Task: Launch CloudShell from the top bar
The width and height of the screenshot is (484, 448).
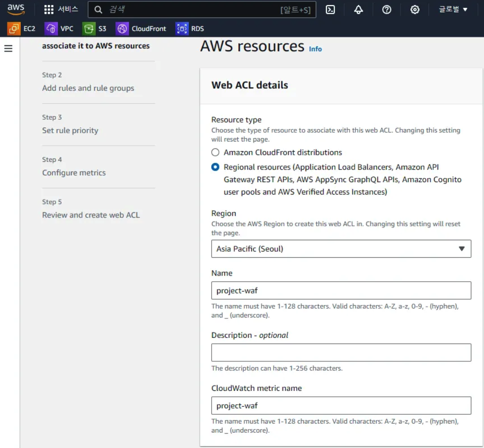Action: [330, 10]
